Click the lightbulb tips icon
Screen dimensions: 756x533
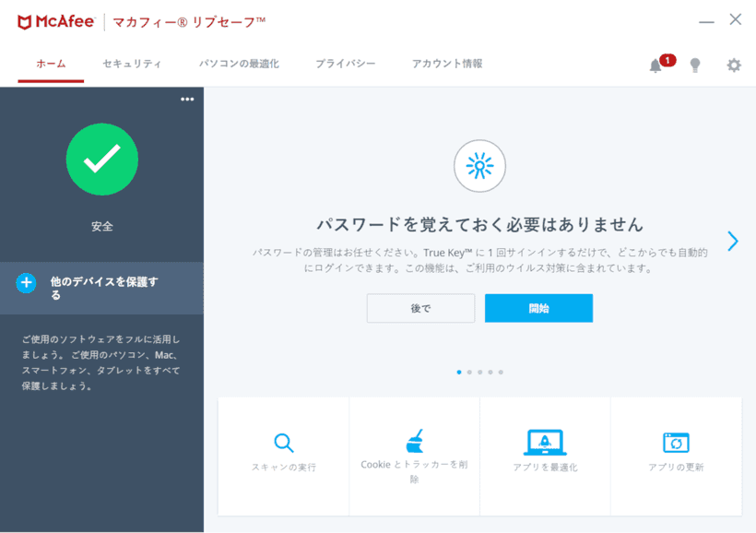[x=695, y=65]
